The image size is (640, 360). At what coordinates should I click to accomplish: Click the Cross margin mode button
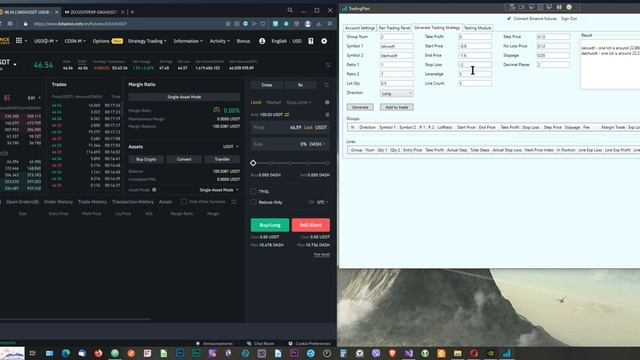(x=267, y=85)
